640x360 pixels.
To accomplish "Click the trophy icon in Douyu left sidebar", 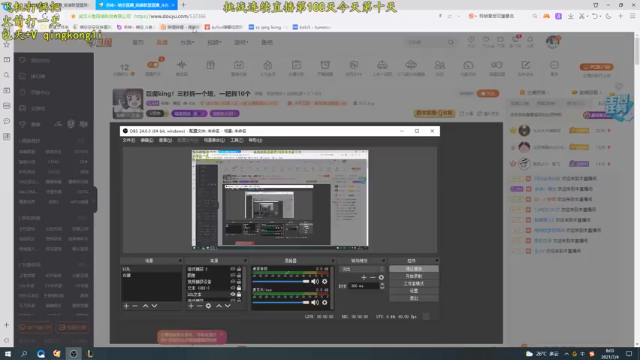I will (22, 124).
